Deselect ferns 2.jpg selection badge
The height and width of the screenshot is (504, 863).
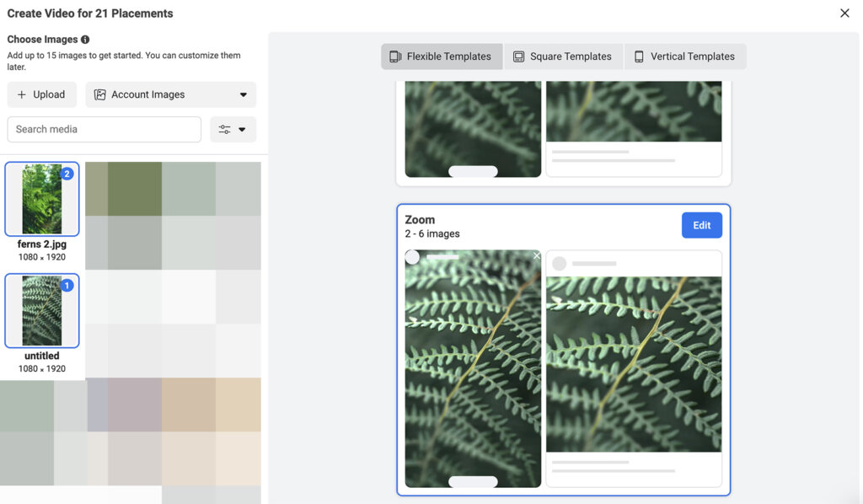[67, 174]
